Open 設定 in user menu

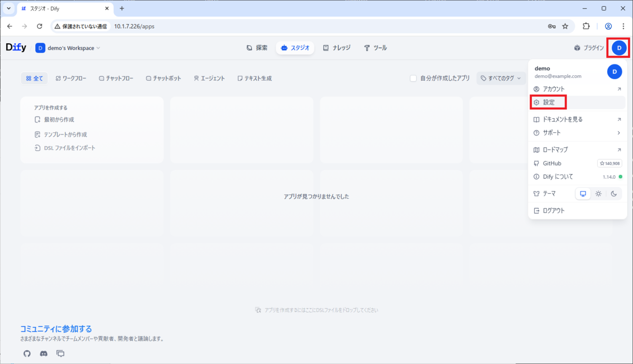pos(577,102)
